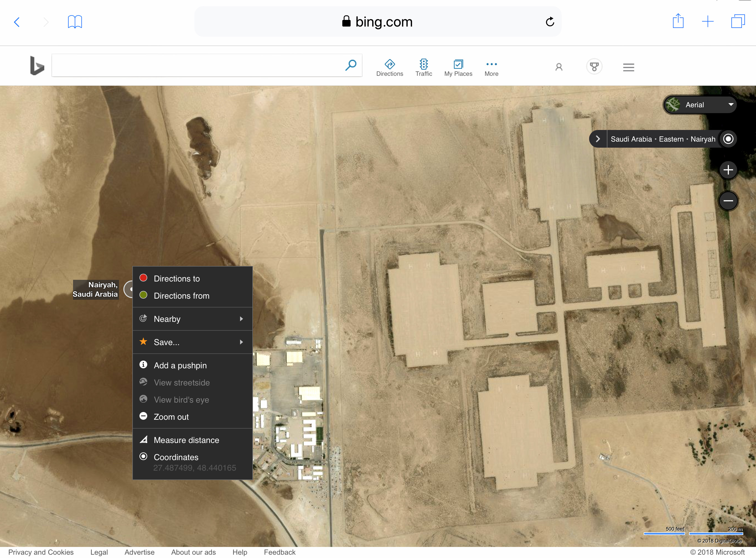Show Traffic overlay on the map
The width and height of the screenshot is (756, 558).
tap(423, 67)
